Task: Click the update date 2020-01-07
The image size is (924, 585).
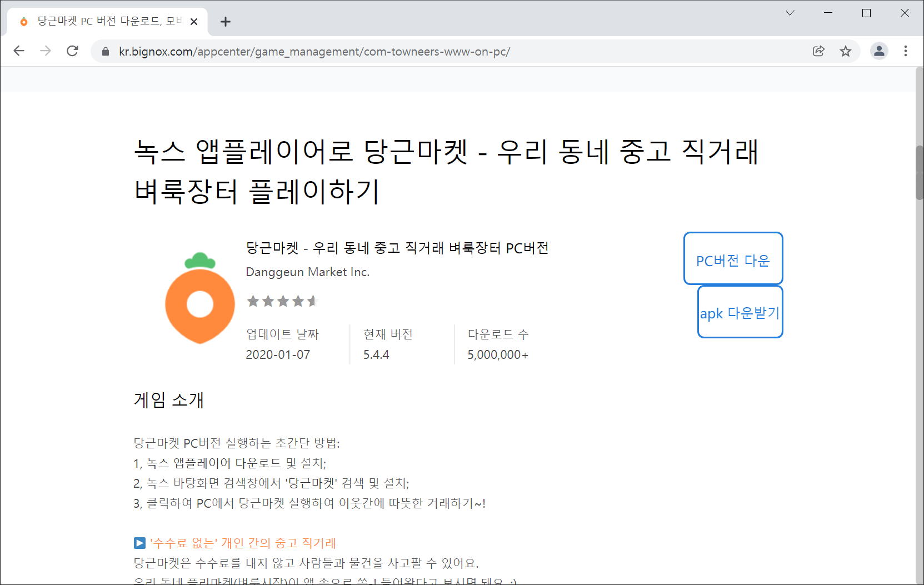Action: (278, 354)
